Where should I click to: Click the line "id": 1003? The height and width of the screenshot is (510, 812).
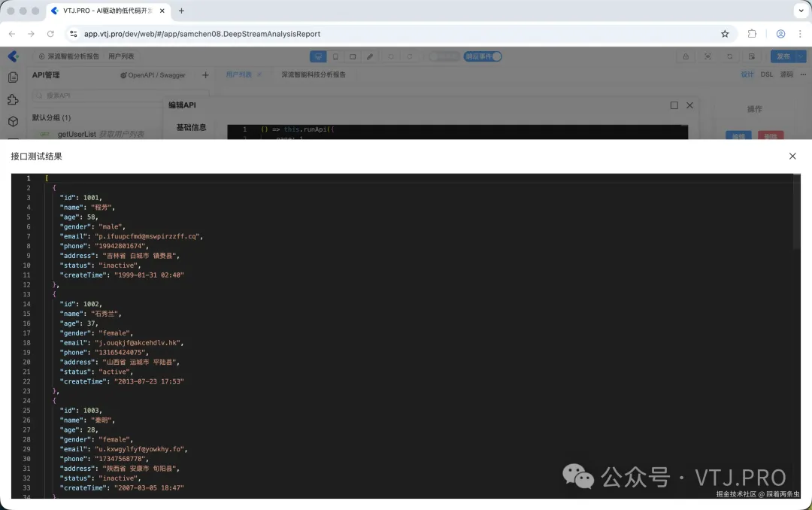click(80, 411)
